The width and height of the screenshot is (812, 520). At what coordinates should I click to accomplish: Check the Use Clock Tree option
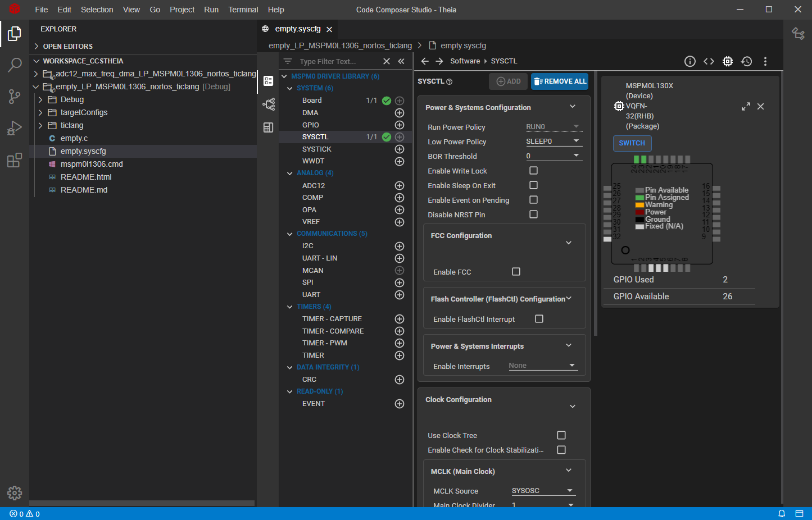click(561, 435)
